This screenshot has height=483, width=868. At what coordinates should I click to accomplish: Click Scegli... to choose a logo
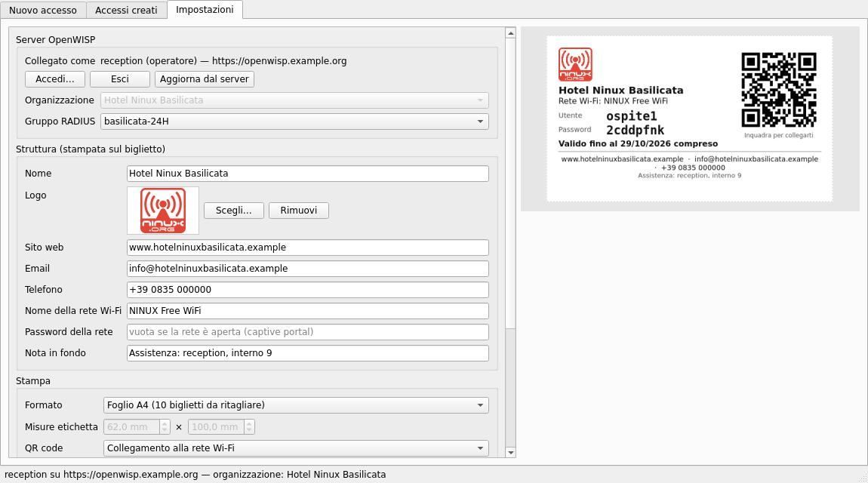tap(234, 211)
